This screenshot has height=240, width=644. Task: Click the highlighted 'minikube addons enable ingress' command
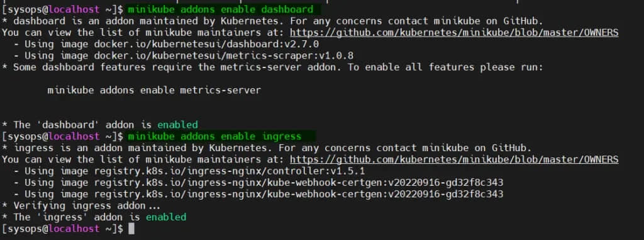[x=215, y=136]
